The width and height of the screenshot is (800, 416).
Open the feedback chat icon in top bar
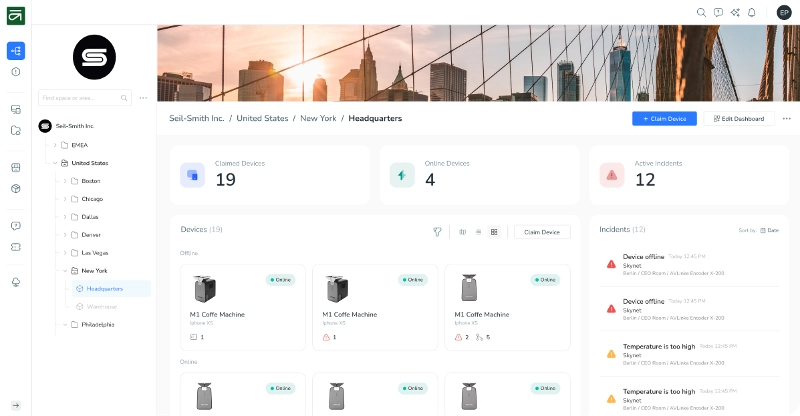coord(718,12)
